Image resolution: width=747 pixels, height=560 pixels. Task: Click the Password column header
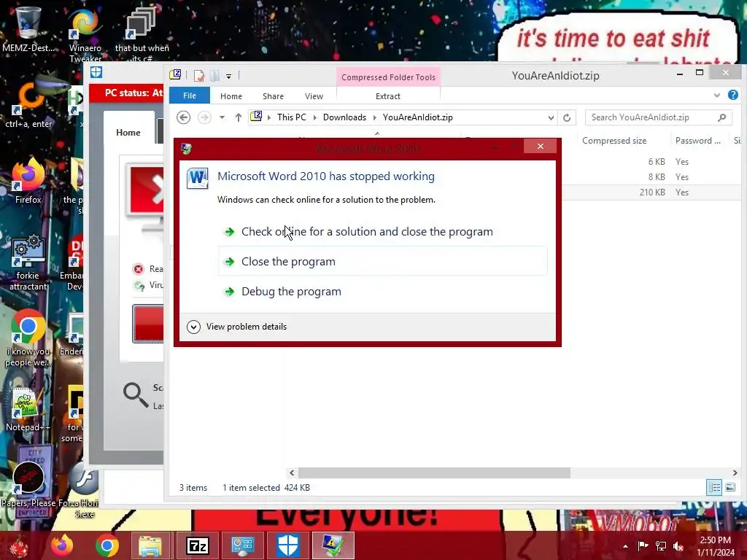coord(698,141)
